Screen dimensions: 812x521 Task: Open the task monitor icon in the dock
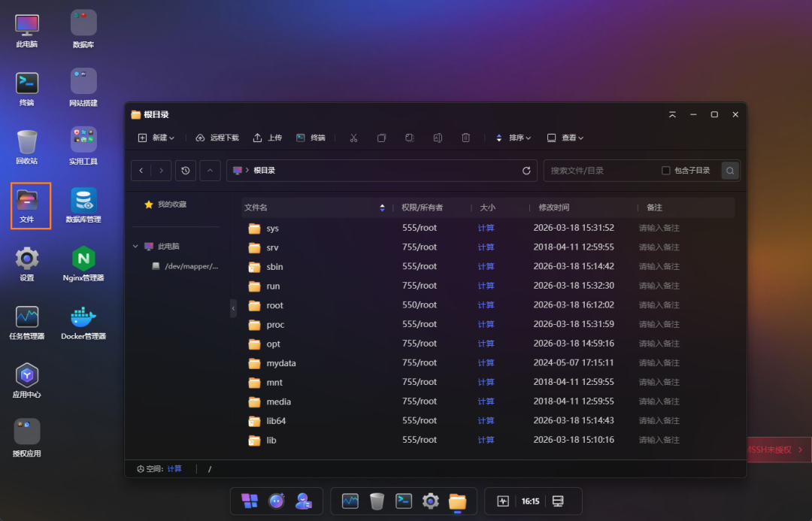click(x=350, y=501)
